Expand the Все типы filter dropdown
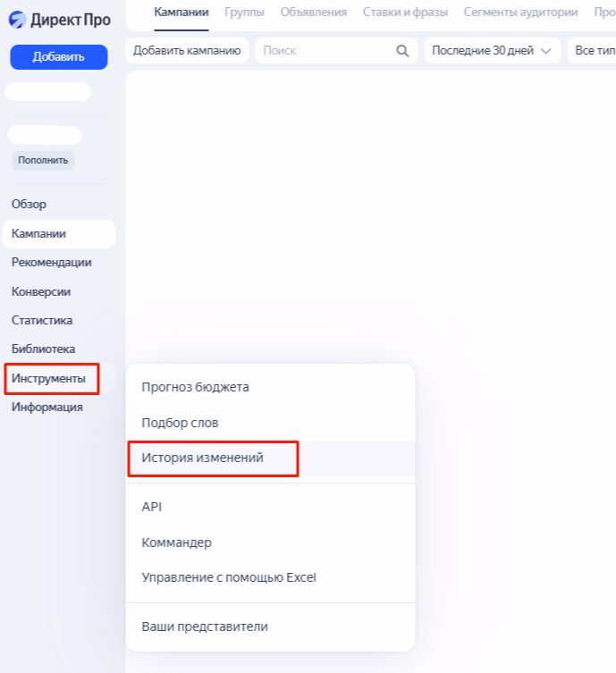The width and height of the screenshot is (616, 673). pyautogui.click(x=592, y=51)
